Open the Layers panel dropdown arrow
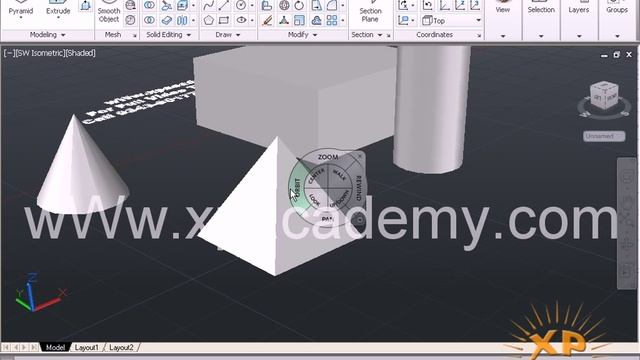Screen dimensions: 640x360 [x=579, y=36]
